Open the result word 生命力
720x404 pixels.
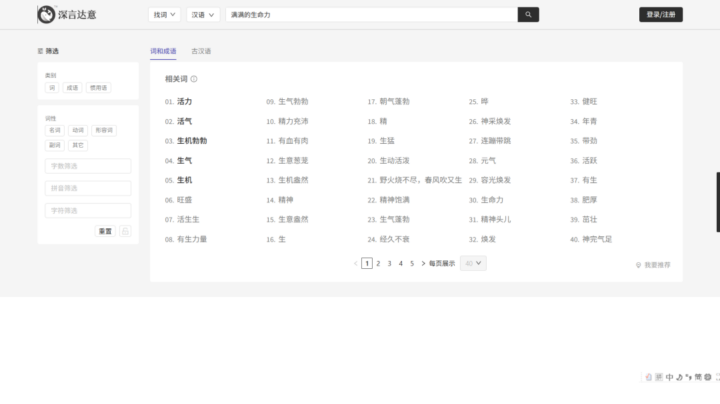[492, 200]
